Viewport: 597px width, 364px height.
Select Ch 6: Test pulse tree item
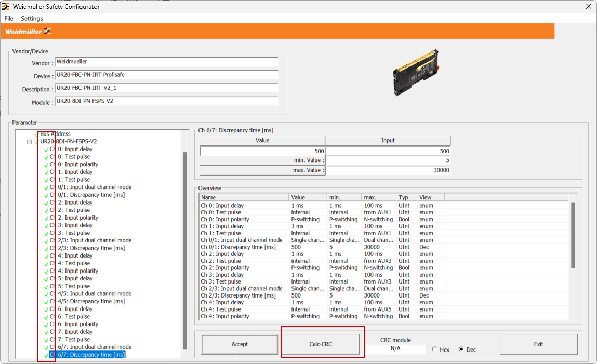[x=70, y=316]
